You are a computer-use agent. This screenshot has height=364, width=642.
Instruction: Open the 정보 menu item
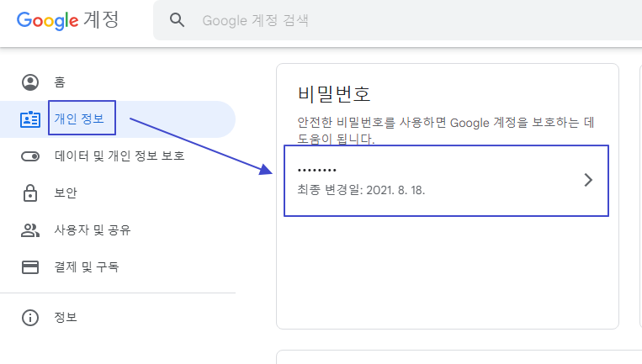66,317
